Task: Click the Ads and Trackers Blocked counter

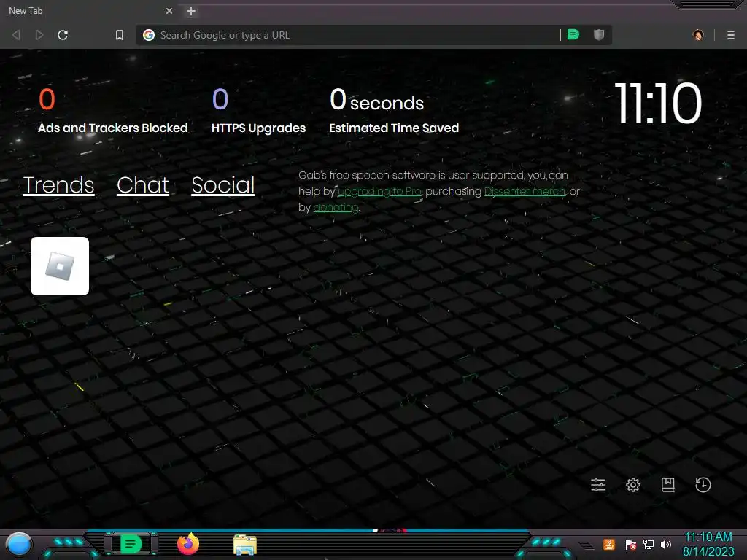Action: point(113,111)
